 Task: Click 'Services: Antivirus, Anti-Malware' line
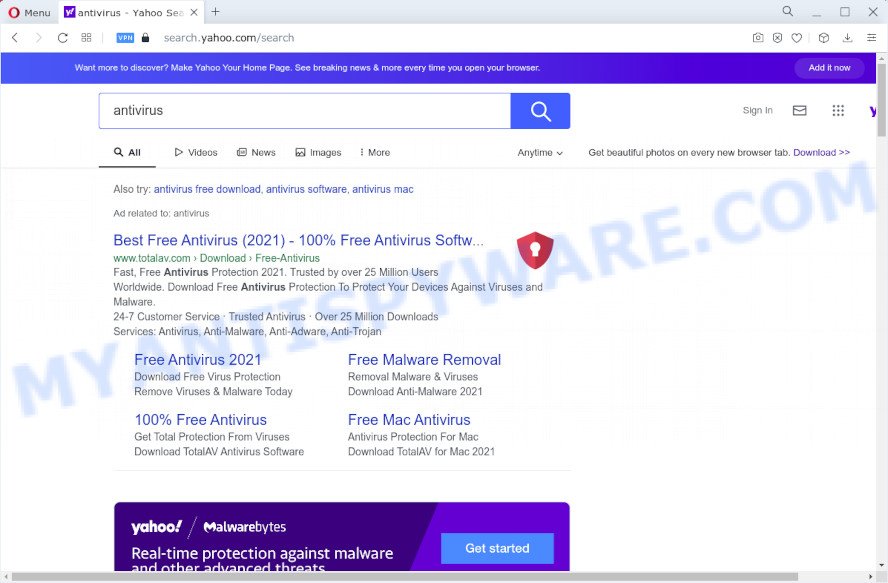click(x=247, y=331)
